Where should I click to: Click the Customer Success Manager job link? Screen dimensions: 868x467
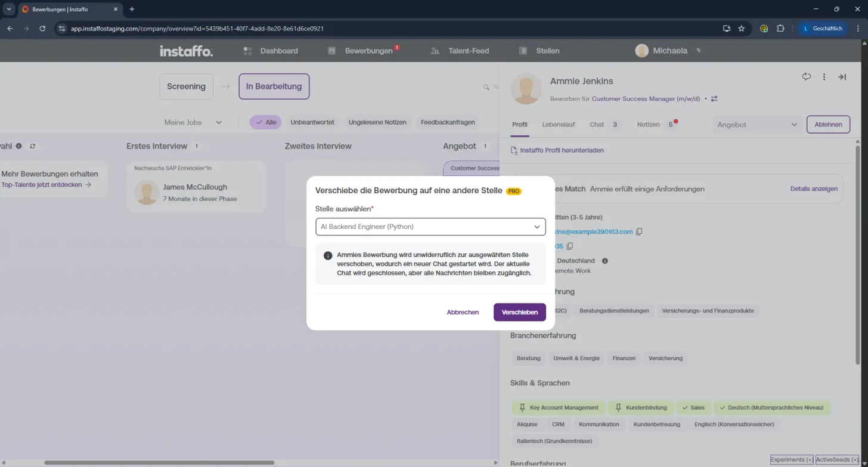(x=646, y=99)
